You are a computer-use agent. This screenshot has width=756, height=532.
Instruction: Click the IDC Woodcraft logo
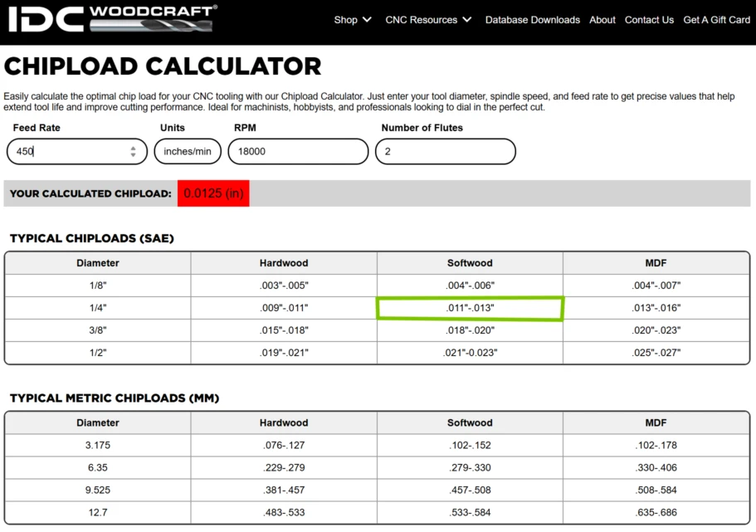coord(113,19)
